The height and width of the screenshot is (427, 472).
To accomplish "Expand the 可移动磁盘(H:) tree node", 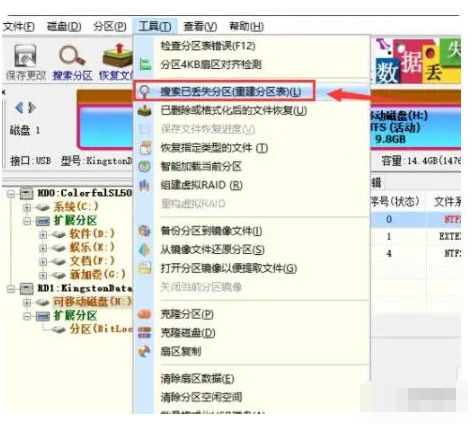I will coord(27,302).
